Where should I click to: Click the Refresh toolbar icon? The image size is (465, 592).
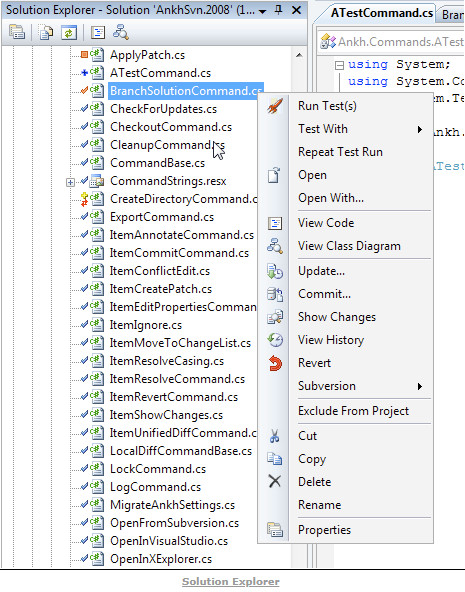coord(69,33)
